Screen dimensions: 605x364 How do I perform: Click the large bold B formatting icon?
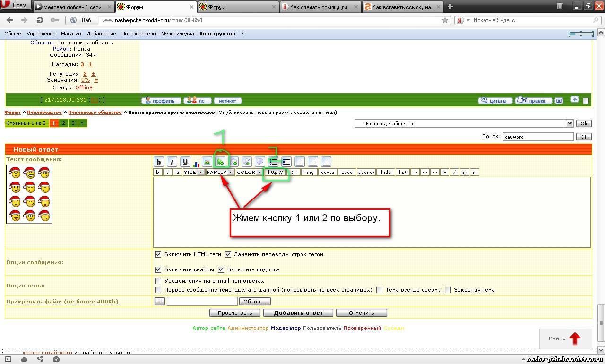159,162
